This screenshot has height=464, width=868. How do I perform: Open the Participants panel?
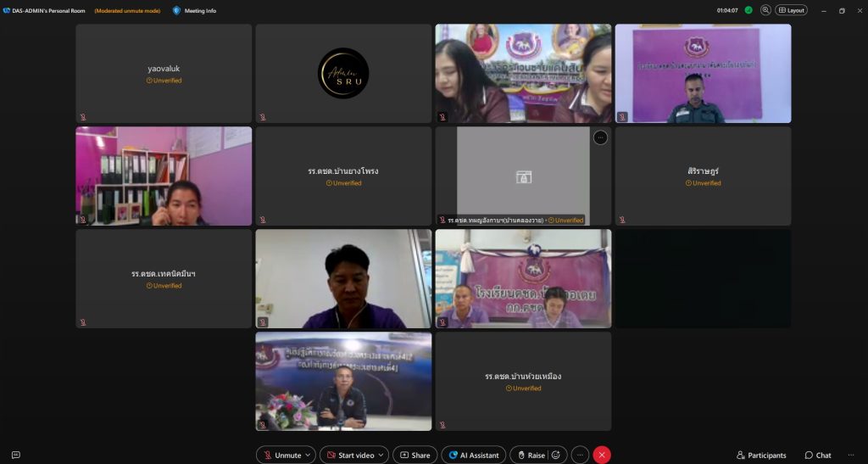point(761,456)
